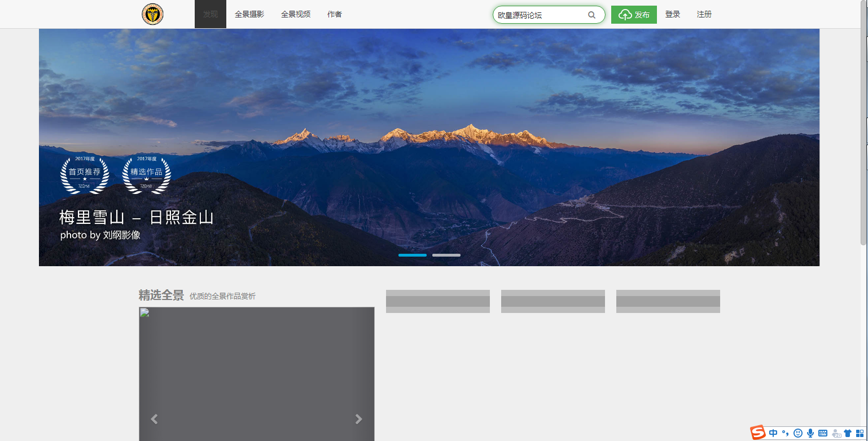
Task: Click the next arrow on the carousel thumbnail
Action: (x=358, y=419)
